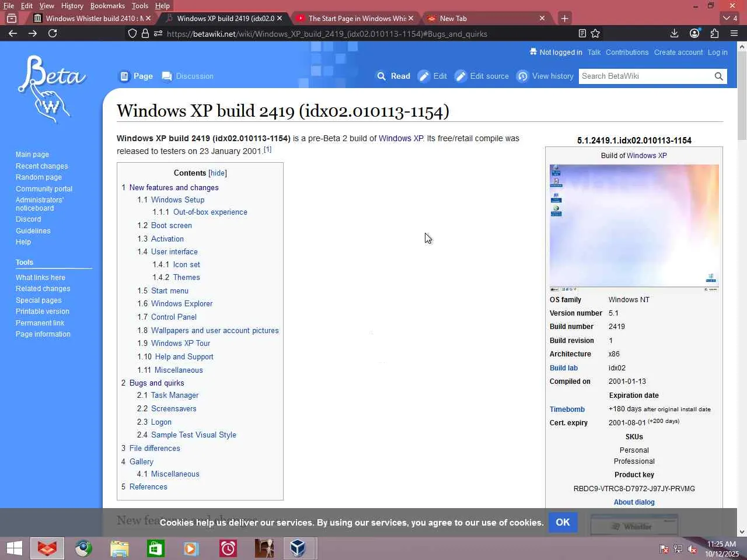
Task: Open File Explorer from the taskbar
Action: 119,548
